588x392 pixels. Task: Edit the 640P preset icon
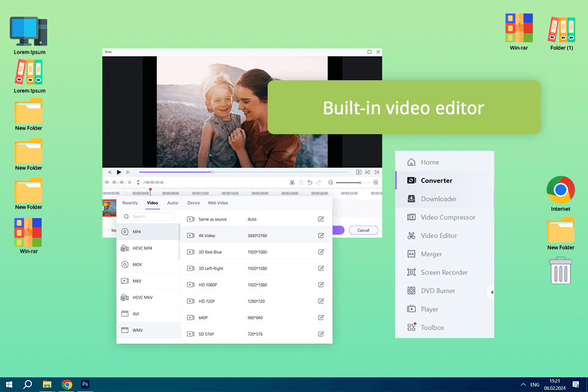pyautogui.click(x=321, y=317)
